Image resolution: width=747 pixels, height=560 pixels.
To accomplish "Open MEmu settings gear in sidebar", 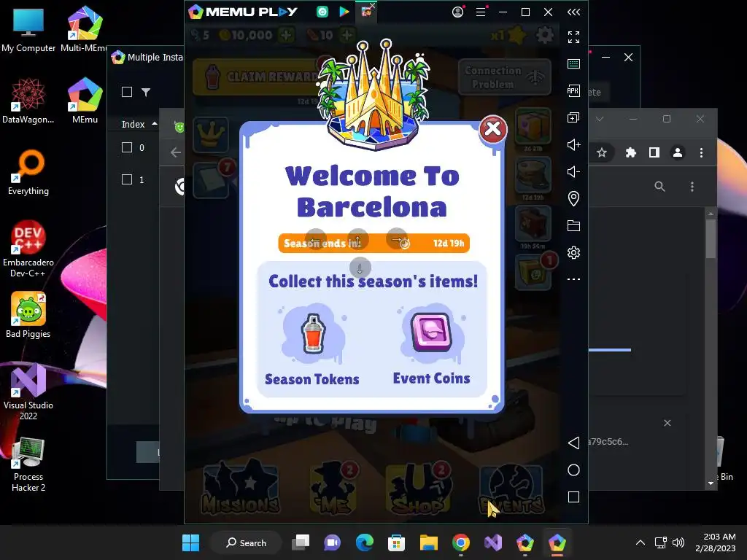I will (573, 252).
